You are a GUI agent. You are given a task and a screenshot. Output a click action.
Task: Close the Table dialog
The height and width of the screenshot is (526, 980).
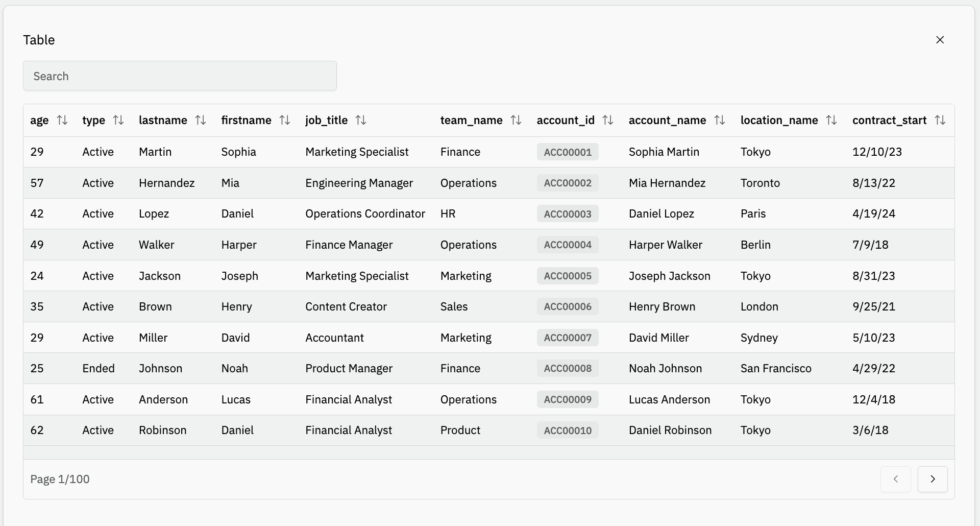pyautogui.click(x=940, y=40)
